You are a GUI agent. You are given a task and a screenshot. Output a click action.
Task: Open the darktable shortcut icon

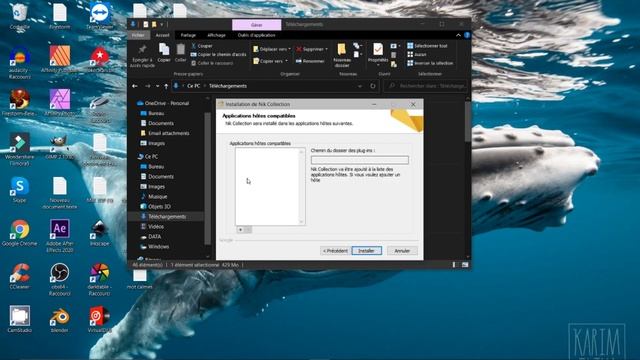pos(100,280)
